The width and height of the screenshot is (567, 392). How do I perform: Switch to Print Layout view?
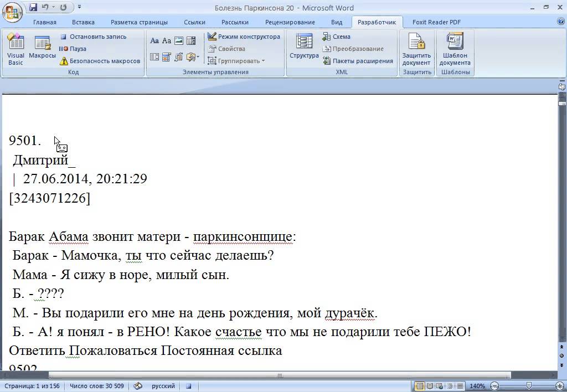[420, 386]
